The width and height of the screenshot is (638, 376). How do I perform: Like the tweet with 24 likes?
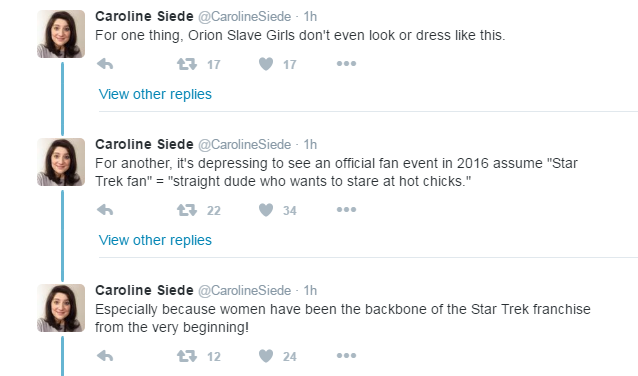[x=266, y=356]
